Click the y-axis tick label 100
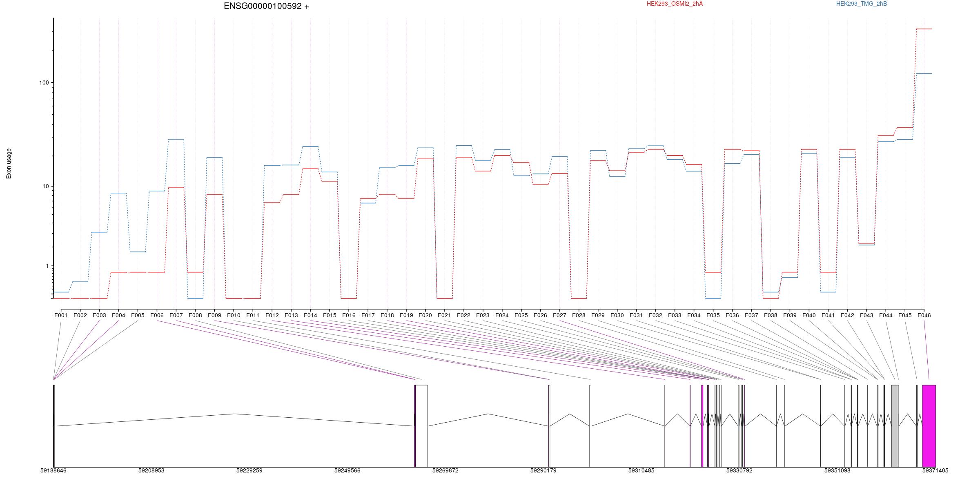The width and height of the screenshot is (980, 490). (x=44, y=82)
